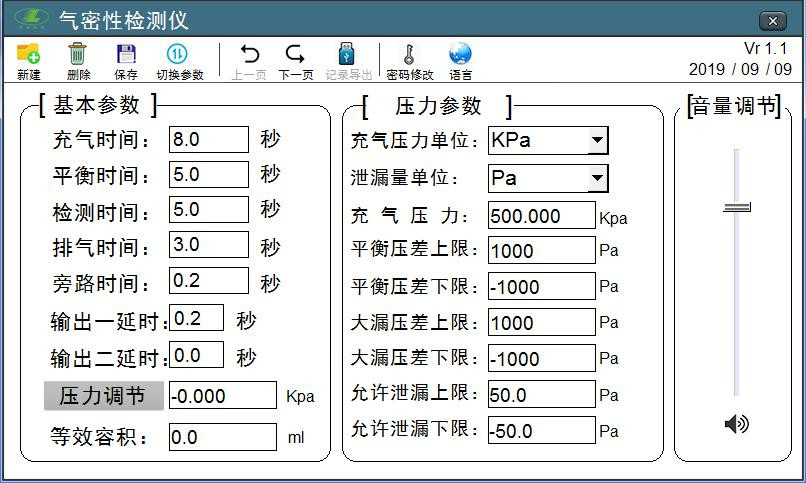Click the 记录导出 USB export icon
Viewport: 806px width, 483px height.
(x=347, y=55)
